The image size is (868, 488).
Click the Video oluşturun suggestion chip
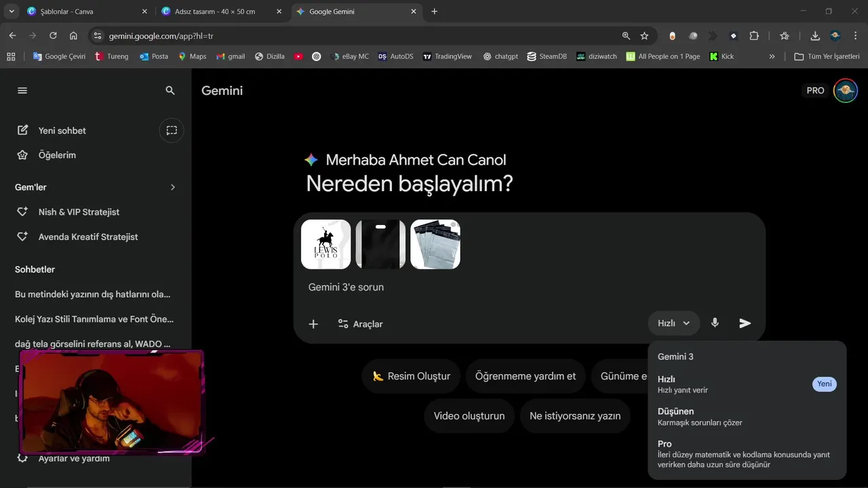click(469, 416)
